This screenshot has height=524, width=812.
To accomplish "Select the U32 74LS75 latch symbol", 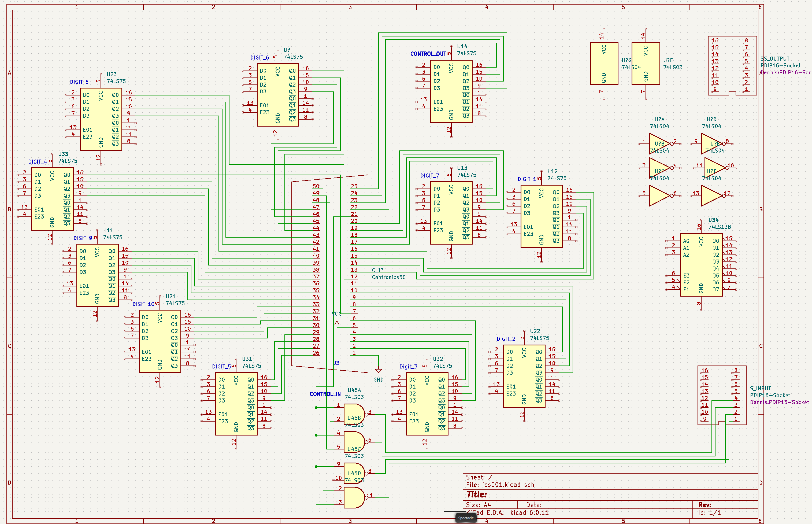I will tap(427, 404).
